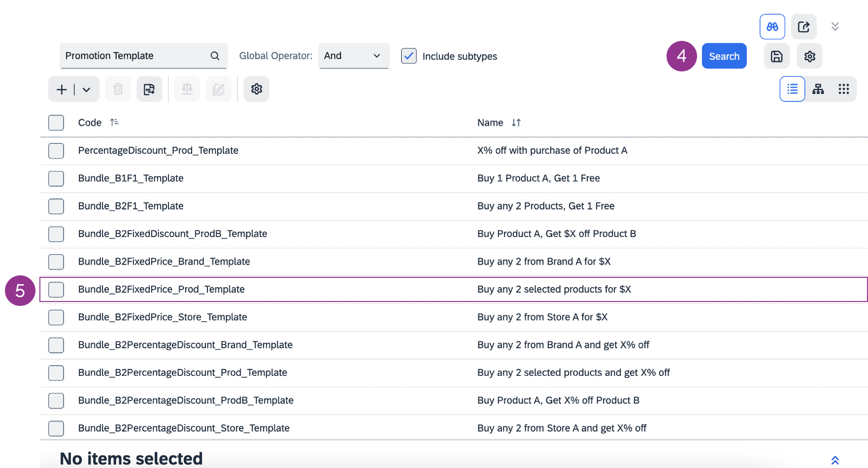
Task: Expand the create new plus dropdown arrow
Action: pos(87,90)
